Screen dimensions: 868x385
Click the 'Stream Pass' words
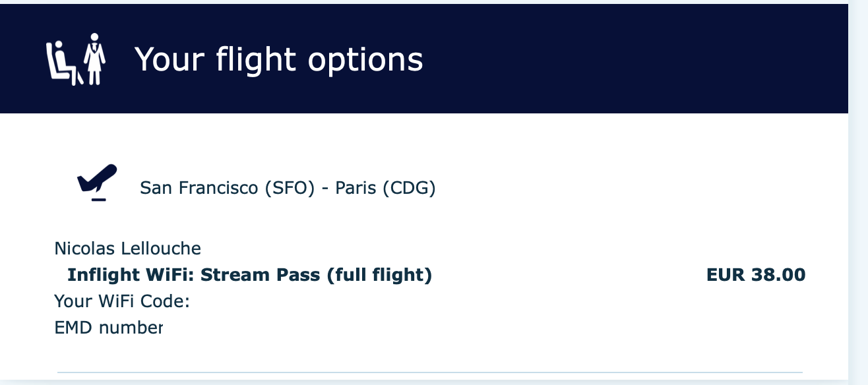click(261, 275)
